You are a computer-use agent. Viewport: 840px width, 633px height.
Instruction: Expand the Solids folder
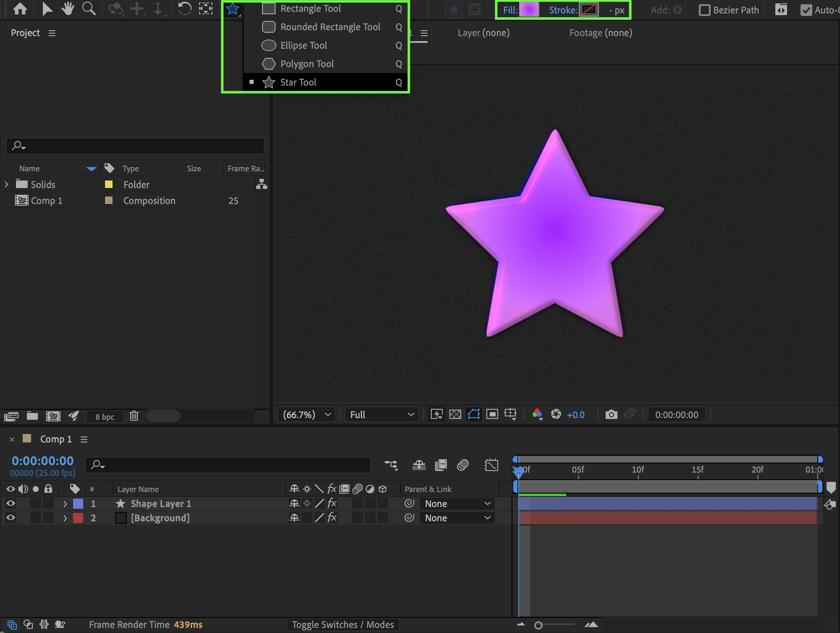pos(6,184)
